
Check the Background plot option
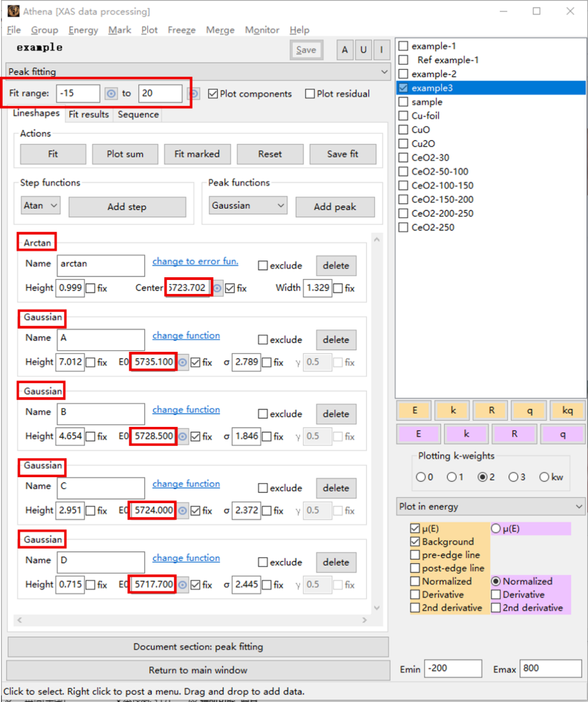click(x=415, y=541)
